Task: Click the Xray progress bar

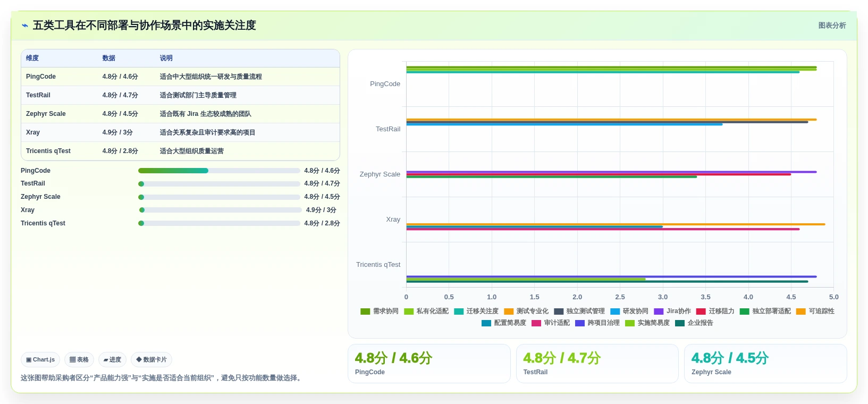Action: 220,210
